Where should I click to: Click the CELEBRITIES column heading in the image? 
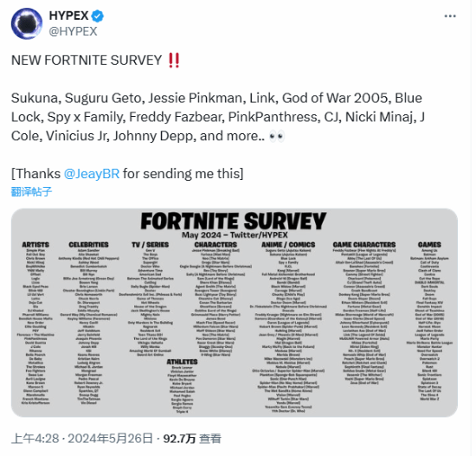[x=88, y=245]
